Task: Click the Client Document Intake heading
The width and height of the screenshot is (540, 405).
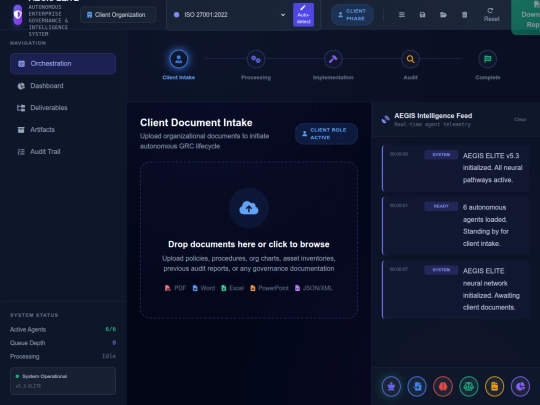Action: (196, 123)
